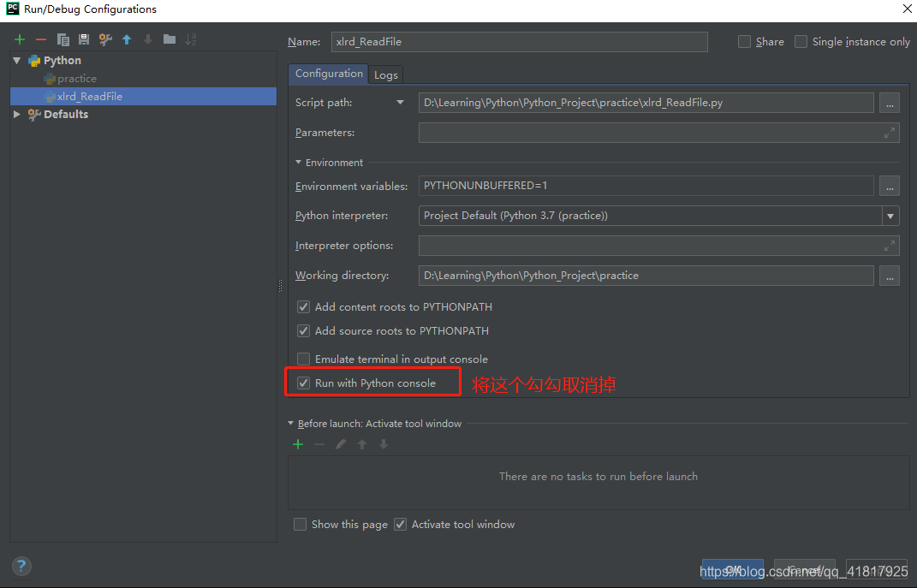917x588 pixels.
Task: Check the Share checkbox
Action: tap(743, 41)
